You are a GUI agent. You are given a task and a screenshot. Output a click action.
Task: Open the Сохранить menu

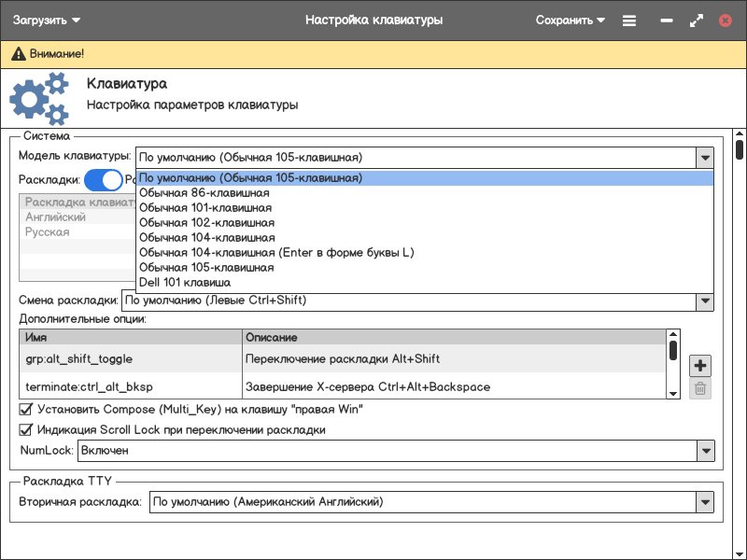click(570, 20)
